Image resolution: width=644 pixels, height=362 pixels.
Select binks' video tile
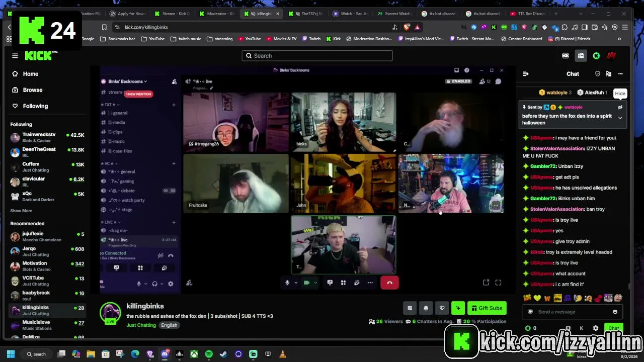click(343, 121)
